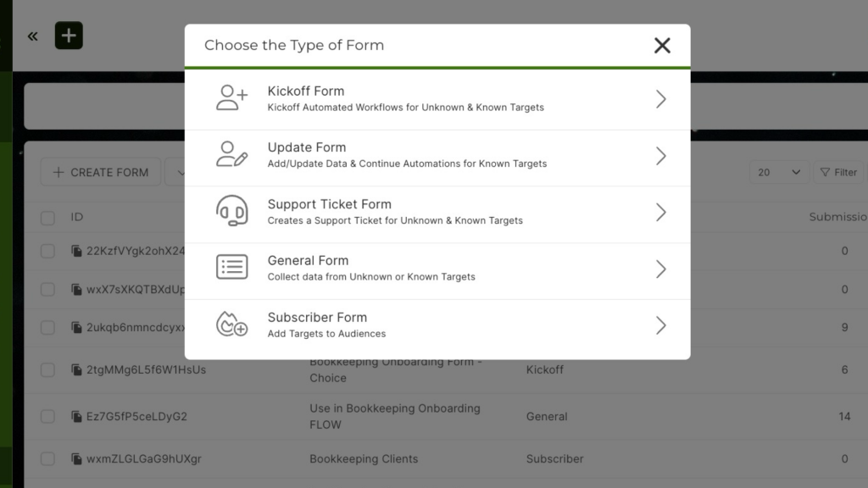Select checkbox for row wxmZLGLGaG9hUXgr

(x=47, y=459)
